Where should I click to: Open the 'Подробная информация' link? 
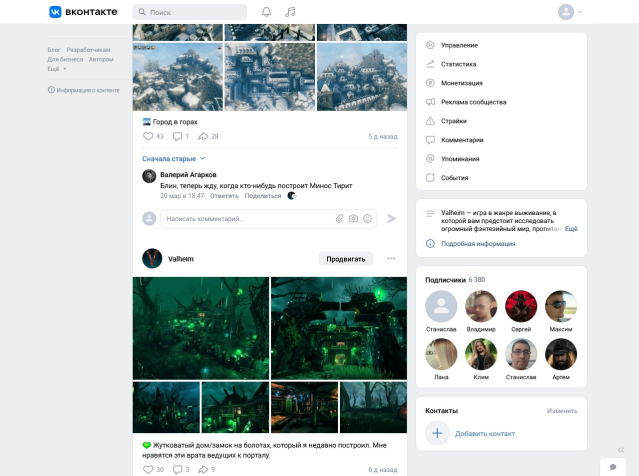point(477,243)
